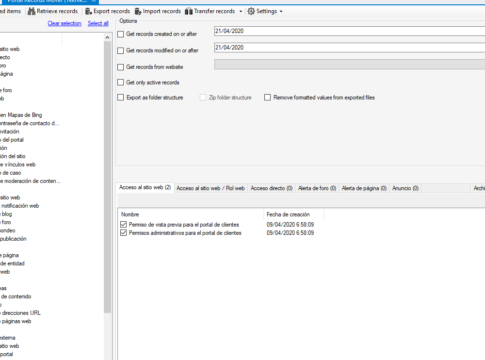The width and height of the screenshot is (485, 360).
Task: Switch to Acceso directo (0) tab
Action: point(271,188)
